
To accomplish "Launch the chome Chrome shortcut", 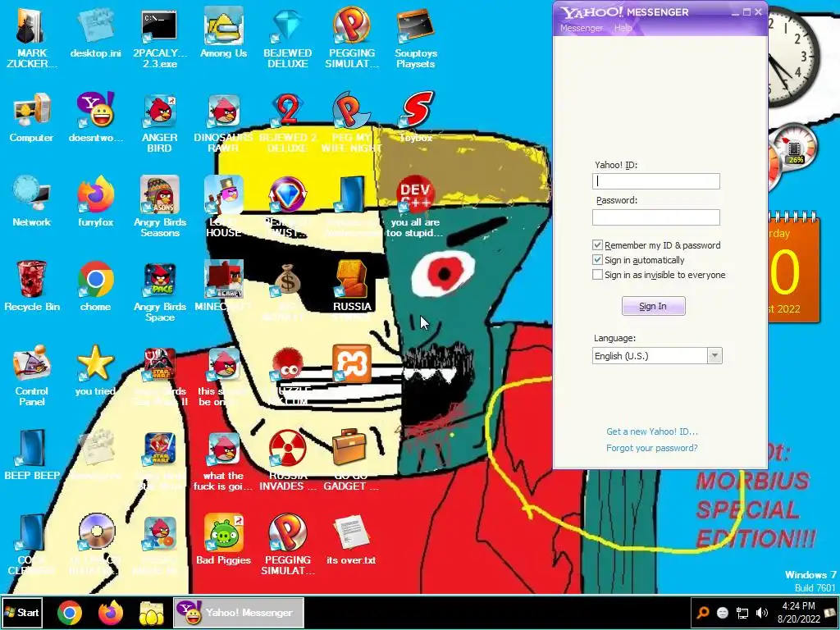I will pos(96,285).
